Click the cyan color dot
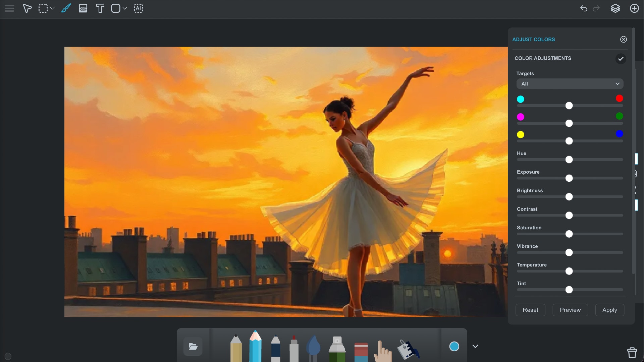Image resolution: width=644 pixels, height=362 pixels. click(521, 99)
